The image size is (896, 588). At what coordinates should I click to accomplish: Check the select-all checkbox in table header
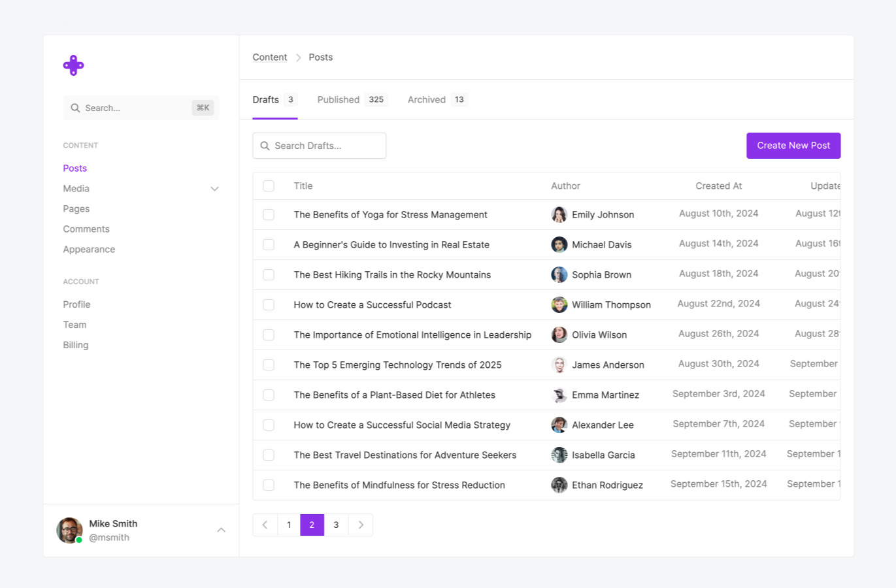tap(269, 186)
